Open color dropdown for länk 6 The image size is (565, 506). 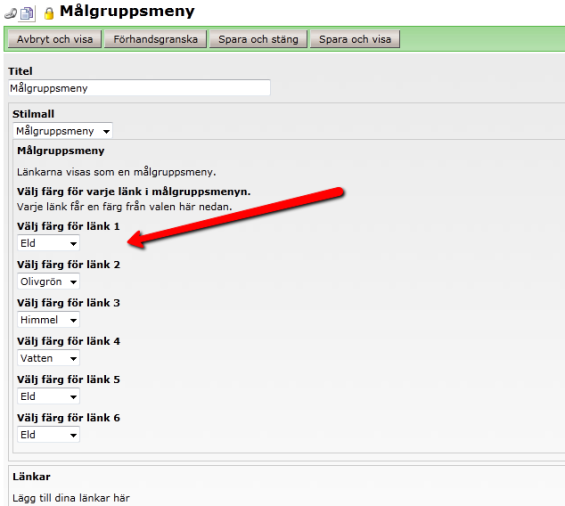(48, 435)
